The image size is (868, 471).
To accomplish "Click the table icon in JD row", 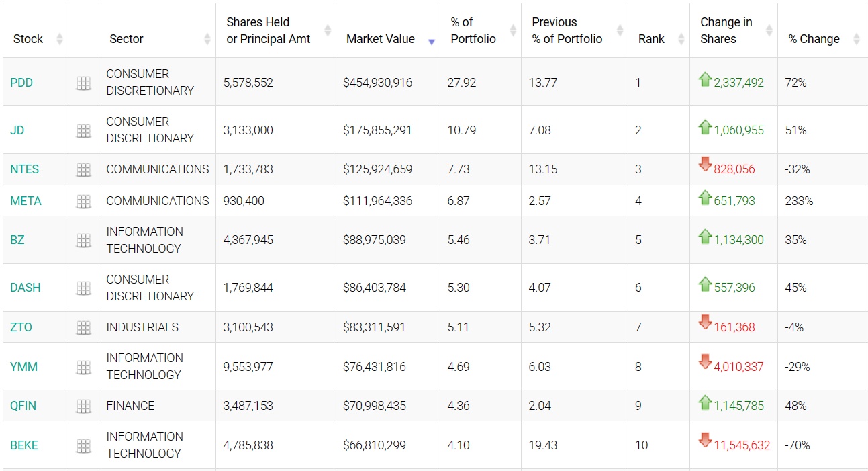I will [x=83, y=130].
